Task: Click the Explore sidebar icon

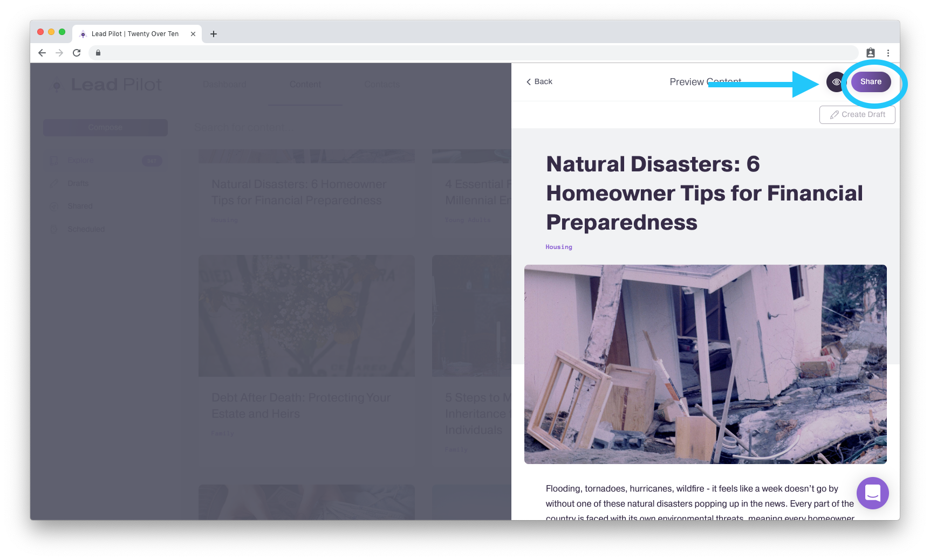Action: coord(54,161)
